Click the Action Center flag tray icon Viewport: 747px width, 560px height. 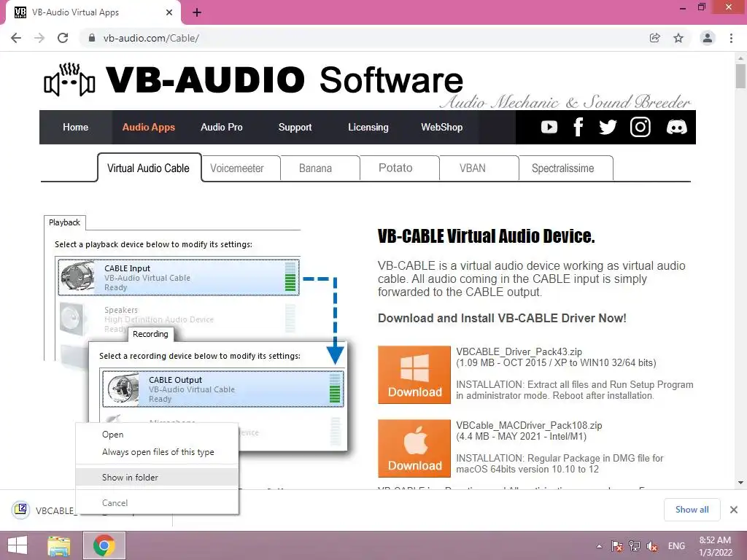[617, 546]
